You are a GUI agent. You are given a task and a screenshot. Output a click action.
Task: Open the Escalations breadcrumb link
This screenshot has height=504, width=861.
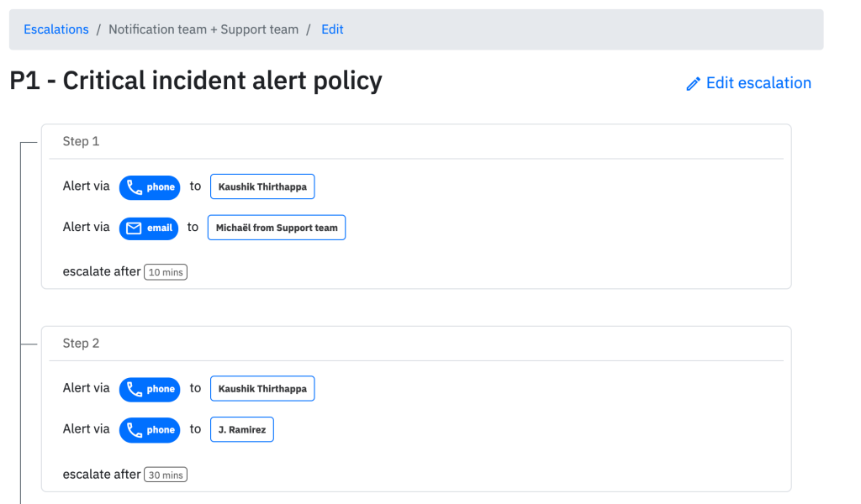click(x=56, y=29)
